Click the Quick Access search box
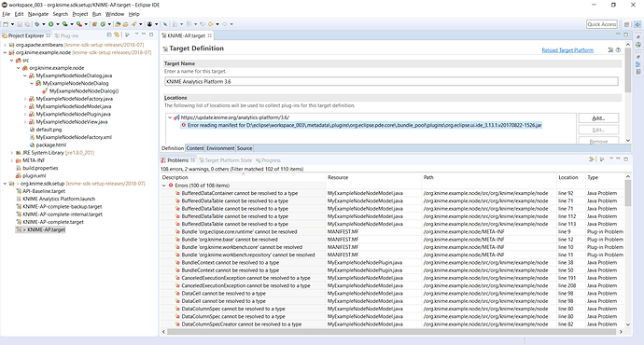 coord(602,24)
